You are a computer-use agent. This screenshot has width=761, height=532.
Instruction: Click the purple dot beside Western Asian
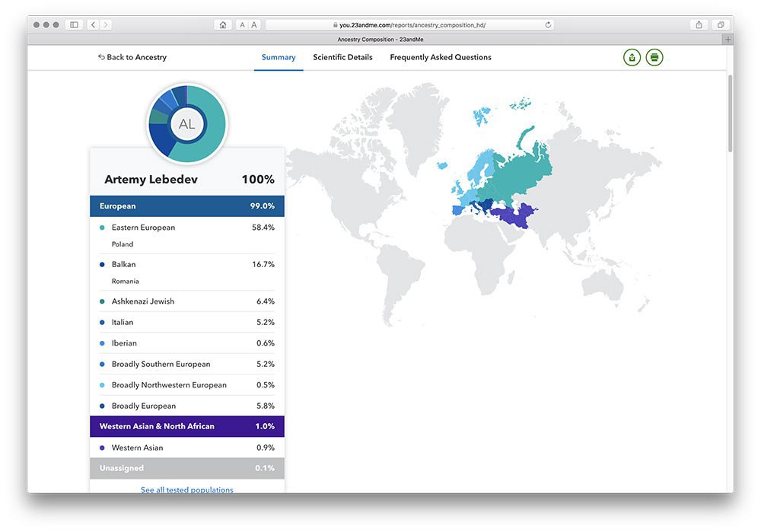pyautogui.click(x=102, y=448)
